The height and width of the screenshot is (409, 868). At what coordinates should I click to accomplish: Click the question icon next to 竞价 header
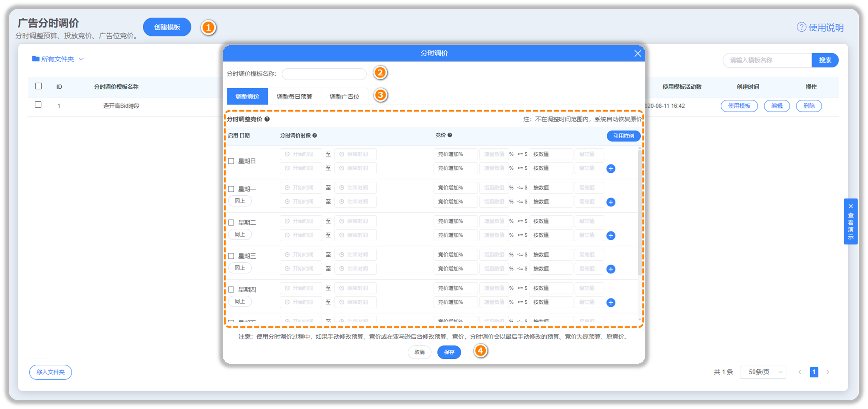coord(450,135)
